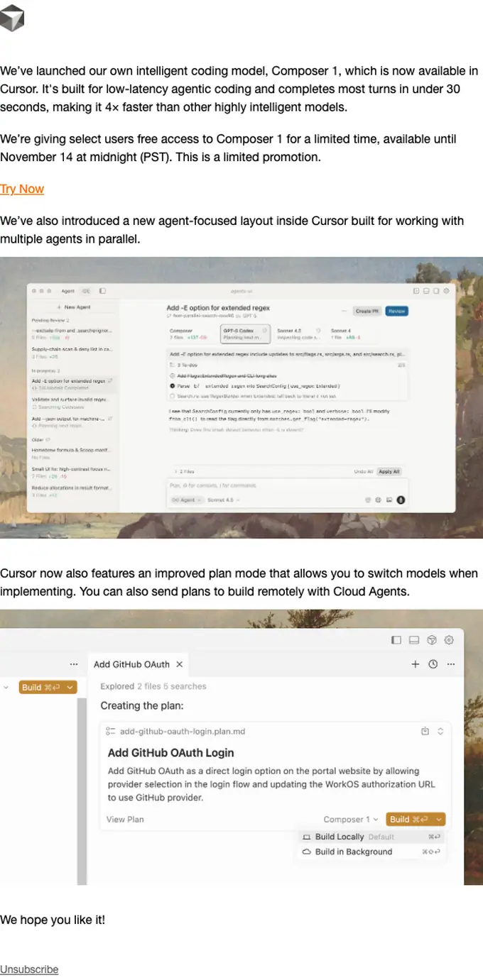Open the ellipsis menu right of the clock icon
This screenshot has height=980, width=483.
(451, 664)
